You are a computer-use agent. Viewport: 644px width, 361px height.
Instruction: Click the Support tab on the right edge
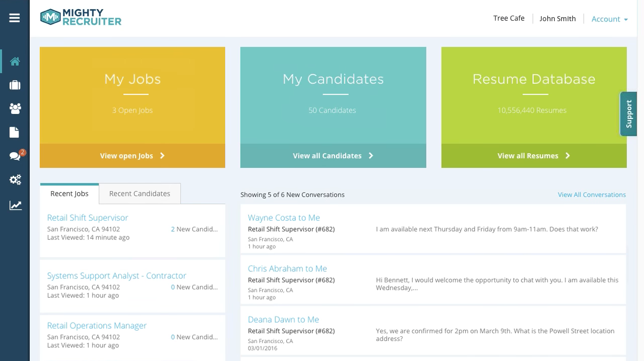(x=628, y=113)
